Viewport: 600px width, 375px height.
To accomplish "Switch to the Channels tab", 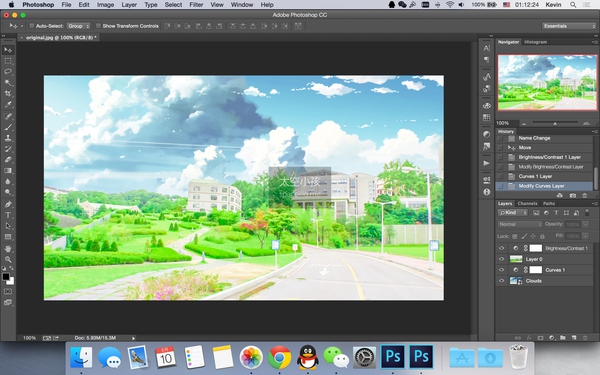I will coord(527,204).
